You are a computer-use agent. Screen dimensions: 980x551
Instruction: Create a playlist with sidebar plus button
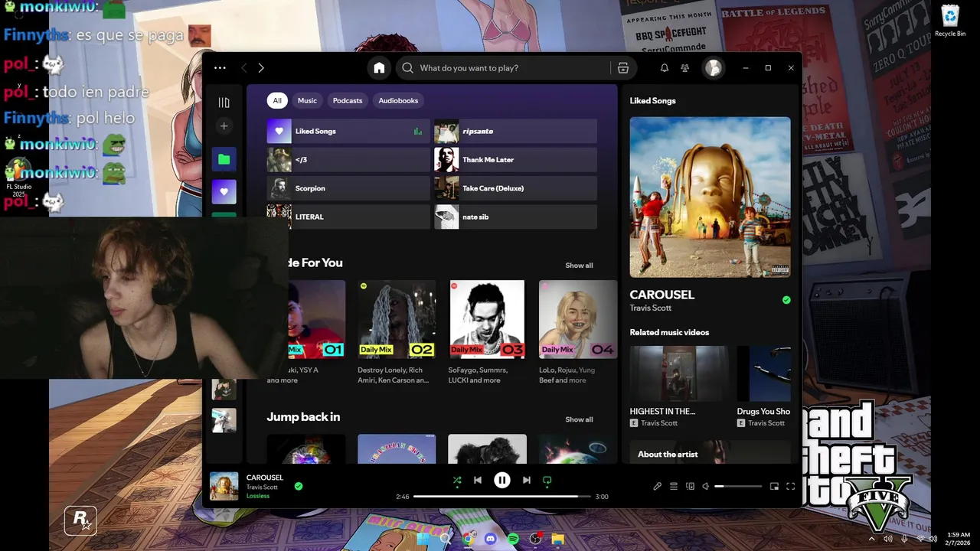pos(224,126)
